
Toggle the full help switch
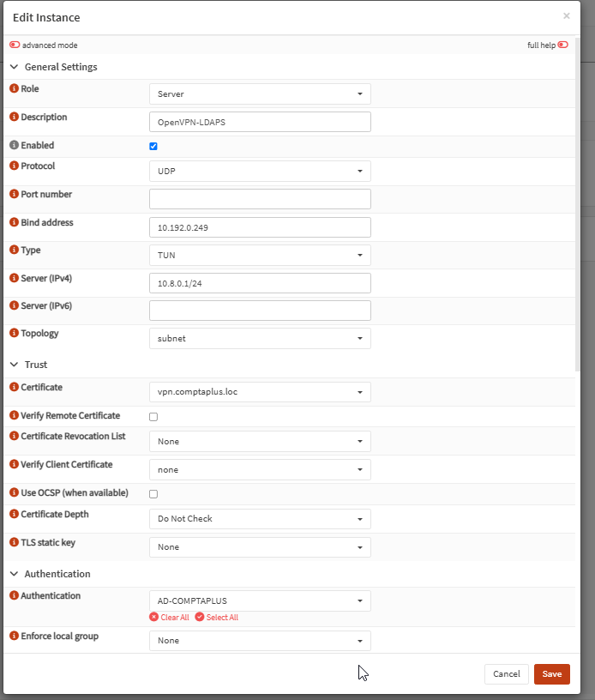click(563, 45)
